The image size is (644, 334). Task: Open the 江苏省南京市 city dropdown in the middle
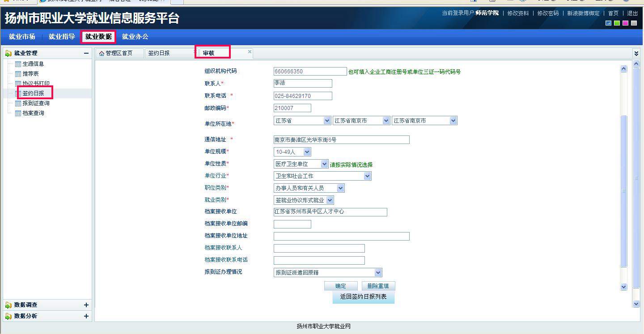(x=361, y=121)
